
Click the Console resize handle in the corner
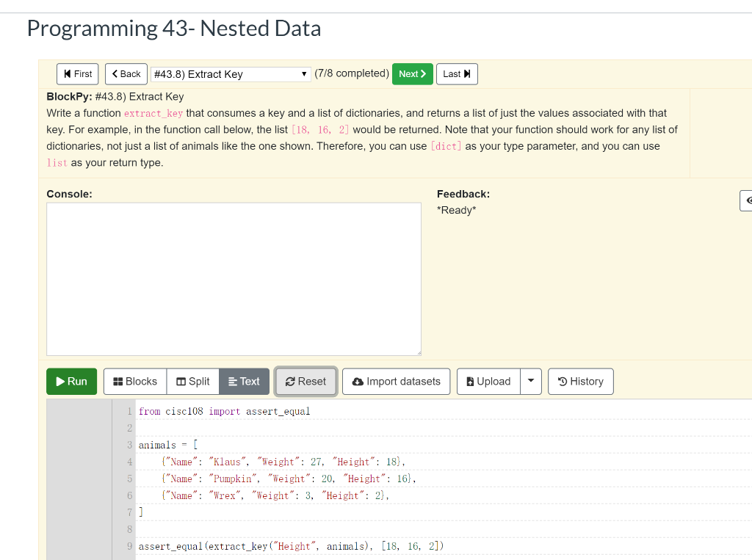coord(419,353)
